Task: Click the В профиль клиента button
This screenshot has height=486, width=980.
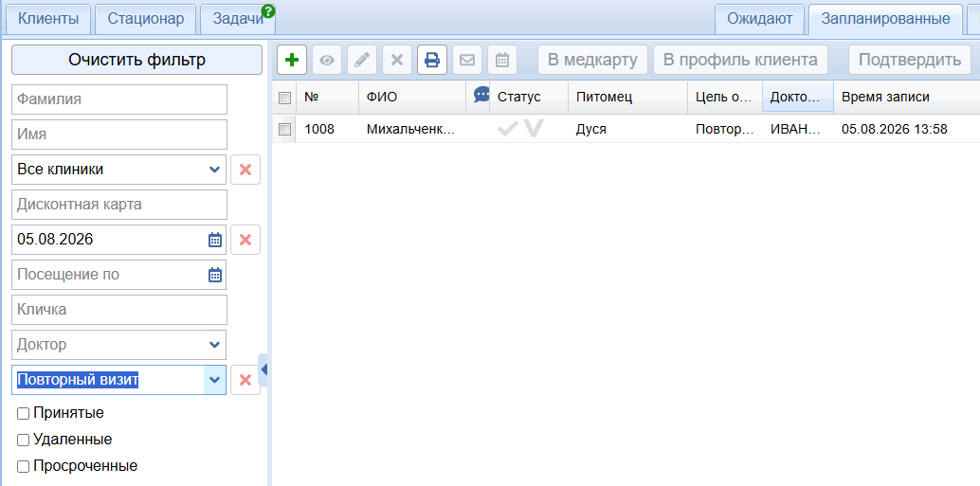Action: (x=740, y=60)
